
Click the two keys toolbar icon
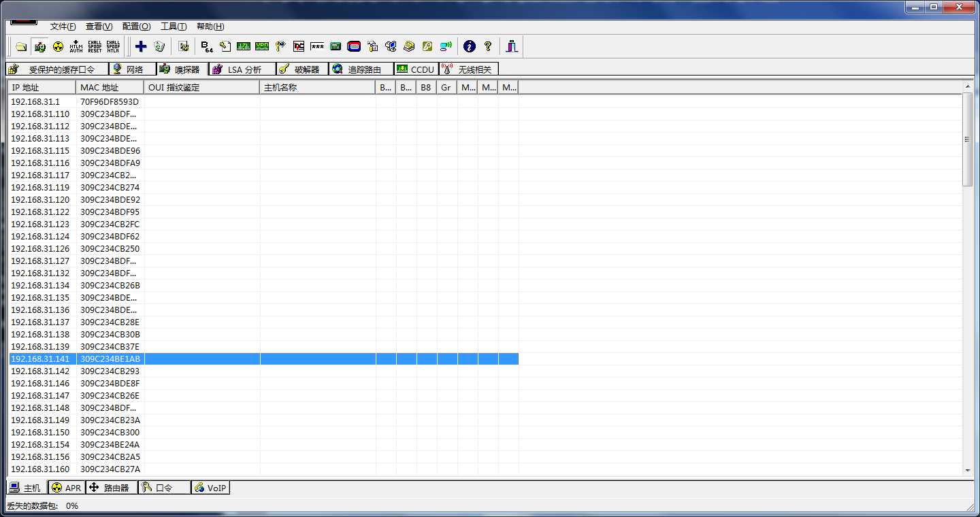pos(280,46)
